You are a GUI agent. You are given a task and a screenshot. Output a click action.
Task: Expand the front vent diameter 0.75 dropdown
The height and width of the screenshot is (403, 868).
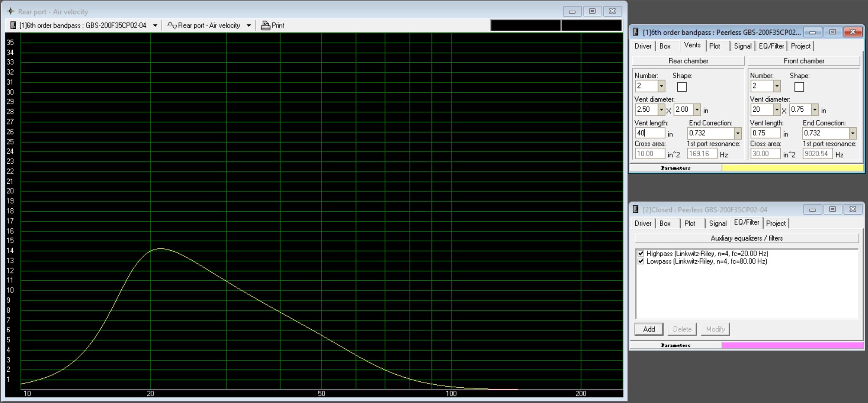(815, 110)
